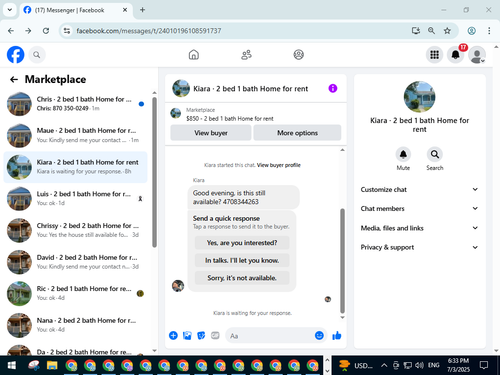This screenshot has width=500, height=375.
Task: Click the taskbar volume icon
Action: click(x=420, y=365)
